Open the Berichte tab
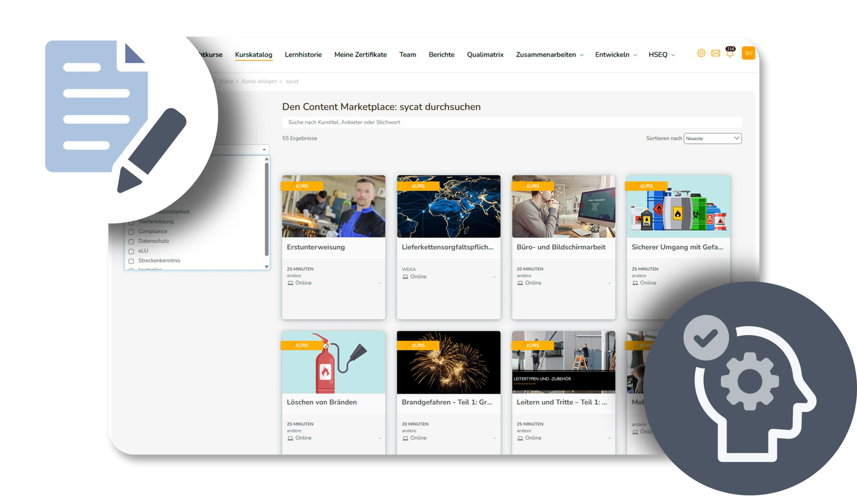The width and height of the screenshot is (857, 504). click(x=441, y=55)
